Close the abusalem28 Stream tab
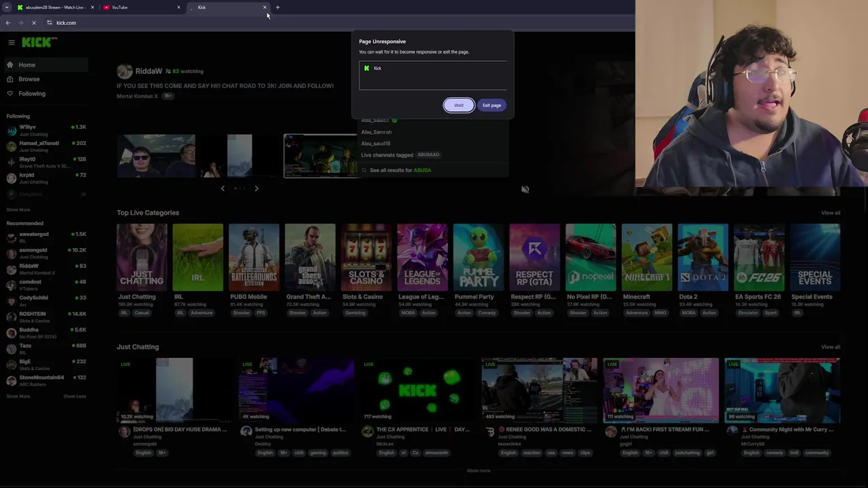The width and height of the screenshot is (868, 488). pyautogui.click(x=92, y=7)
